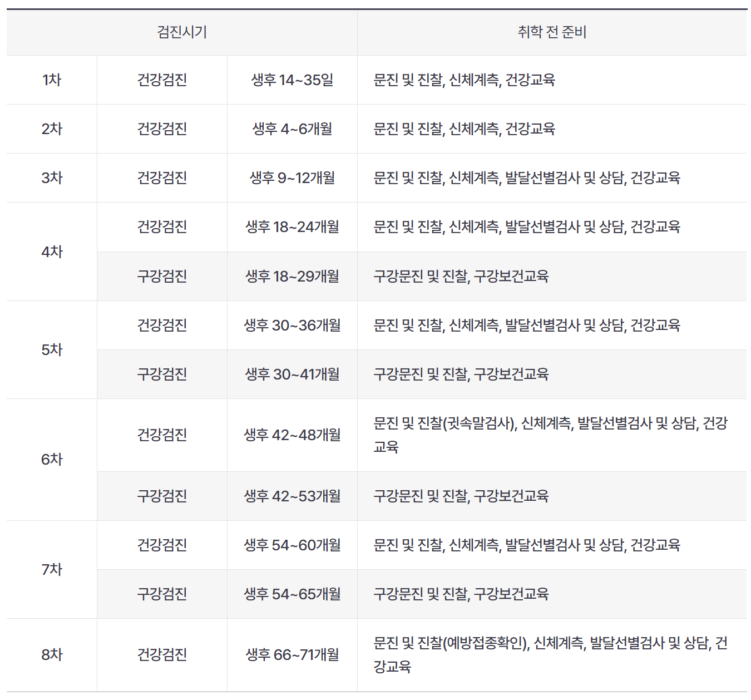751x700 pixels.
Task: Click the 생후 54~65개월 cell
Action: (292, 594)
